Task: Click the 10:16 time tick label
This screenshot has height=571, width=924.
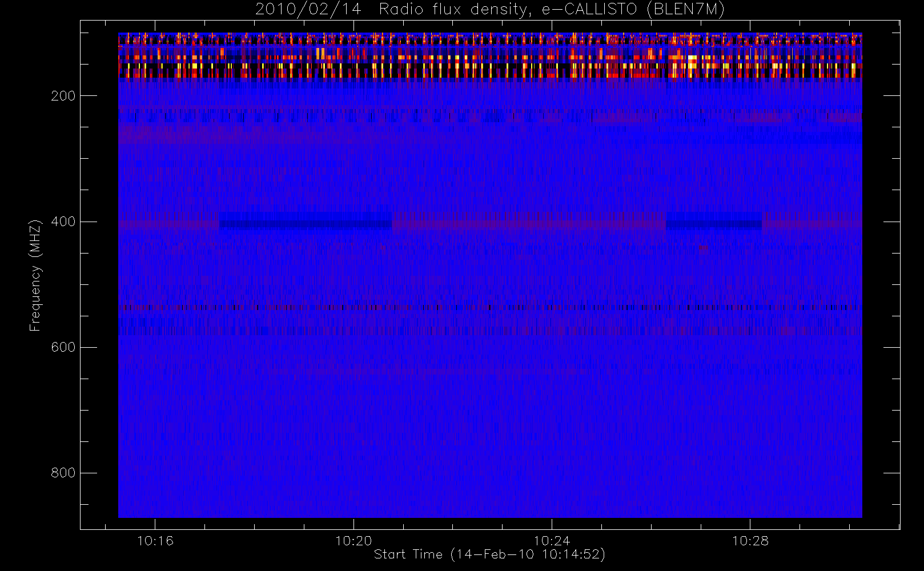Action: (x=155, y=540)
